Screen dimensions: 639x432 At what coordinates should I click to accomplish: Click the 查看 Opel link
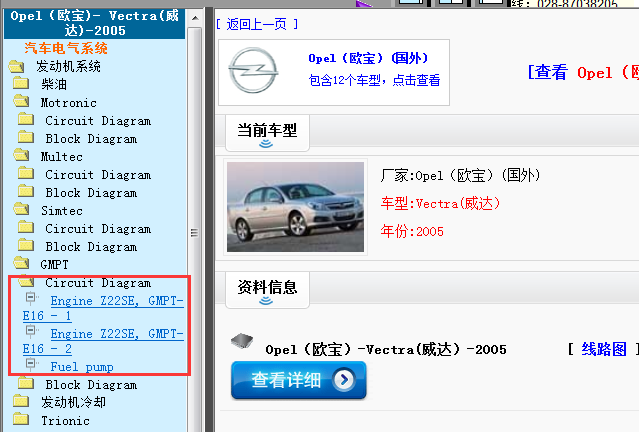click(x=583, y=73)
